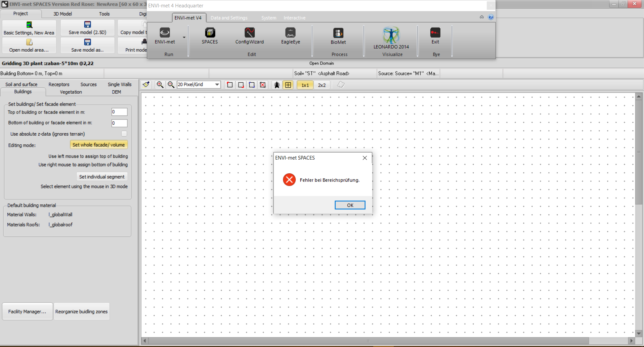The height and width of the screenshot is (347, 644).
Task: Click the square icon with red bottom-right corner
Action: (x=241, y=85)
